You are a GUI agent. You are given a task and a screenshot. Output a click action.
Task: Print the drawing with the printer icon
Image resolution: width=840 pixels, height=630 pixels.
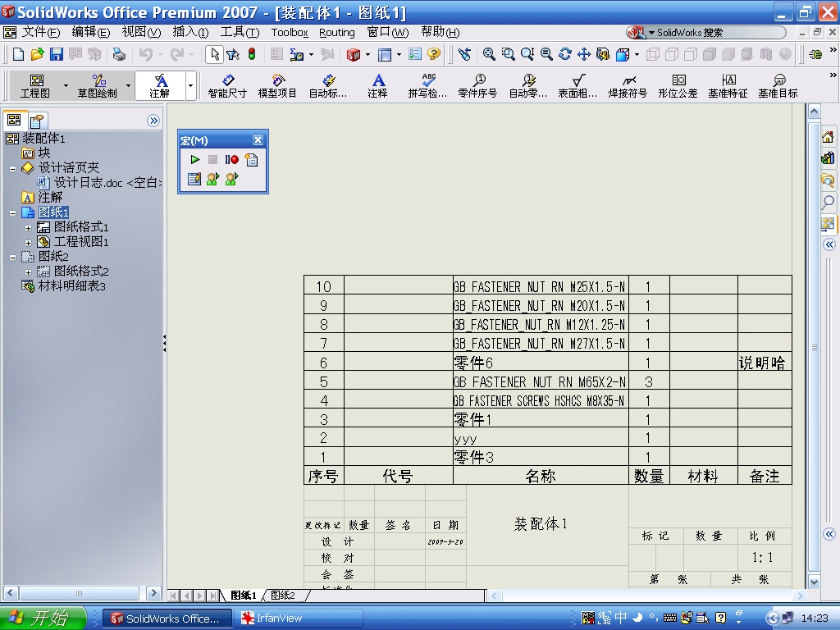pos(118,54)
